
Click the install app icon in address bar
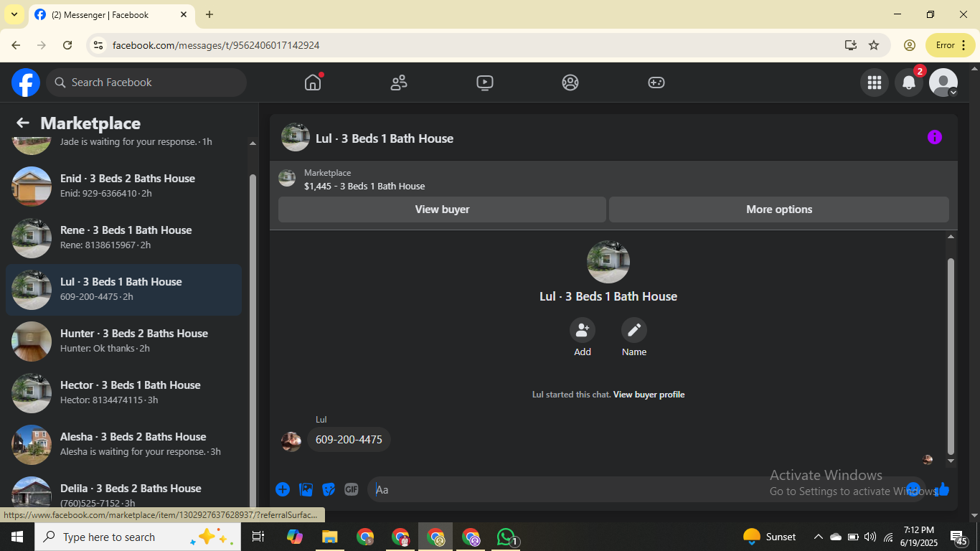tap(851, 45)
